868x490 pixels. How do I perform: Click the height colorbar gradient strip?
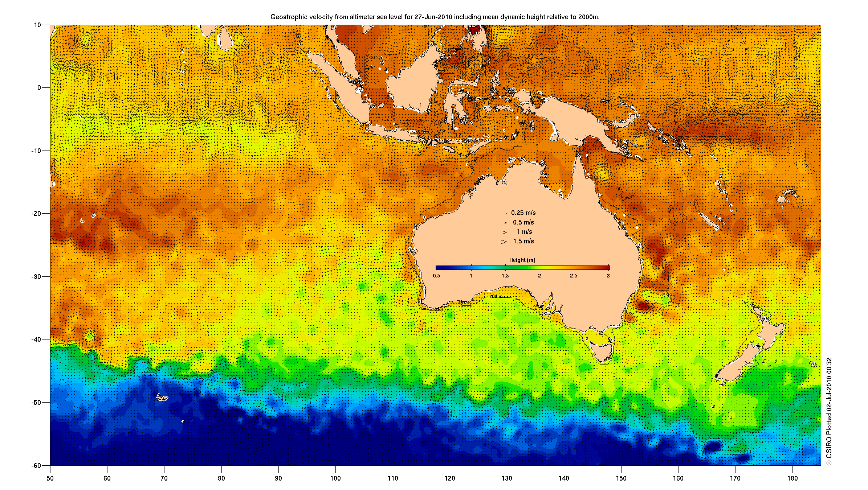pos(523,268)
